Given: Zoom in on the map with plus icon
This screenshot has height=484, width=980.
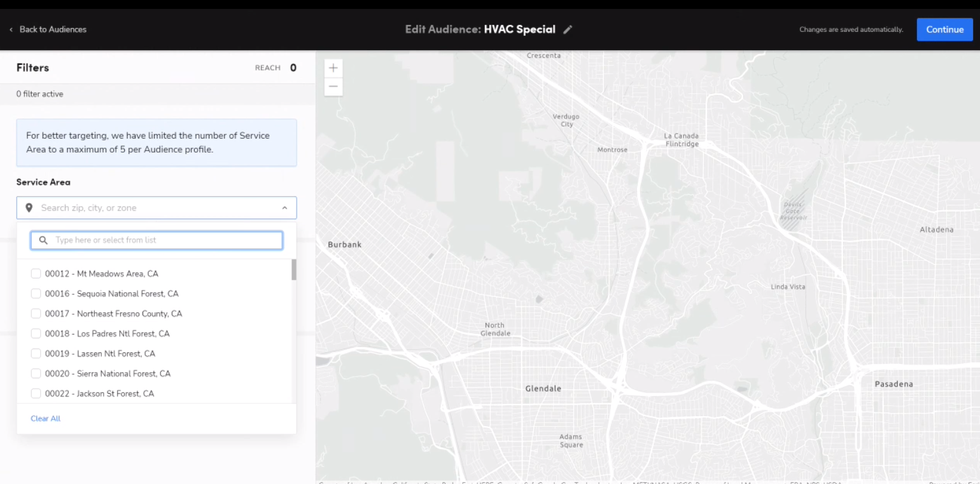Looking at the screenshot, I should click(x=333, y=68).
